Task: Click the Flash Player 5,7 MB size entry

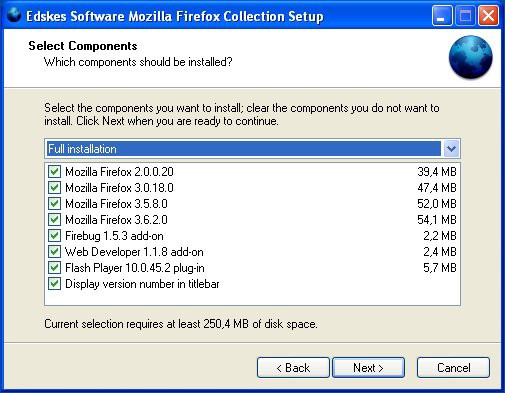Action: [x=440, y=268]
